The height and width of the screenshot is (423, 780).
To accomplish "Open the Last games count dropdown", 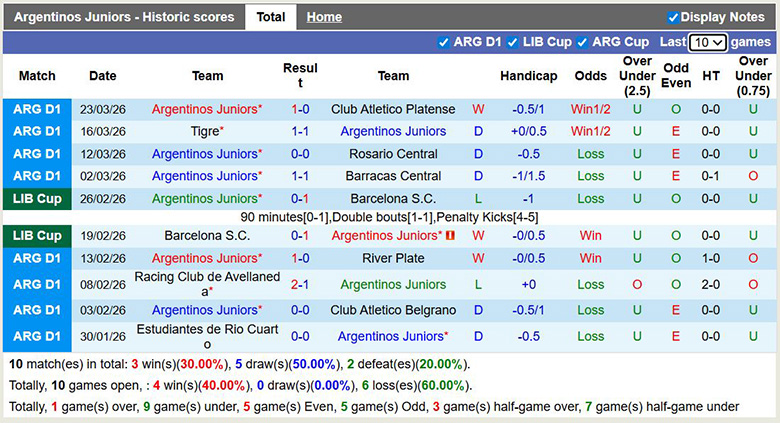I will coord(707,42).
